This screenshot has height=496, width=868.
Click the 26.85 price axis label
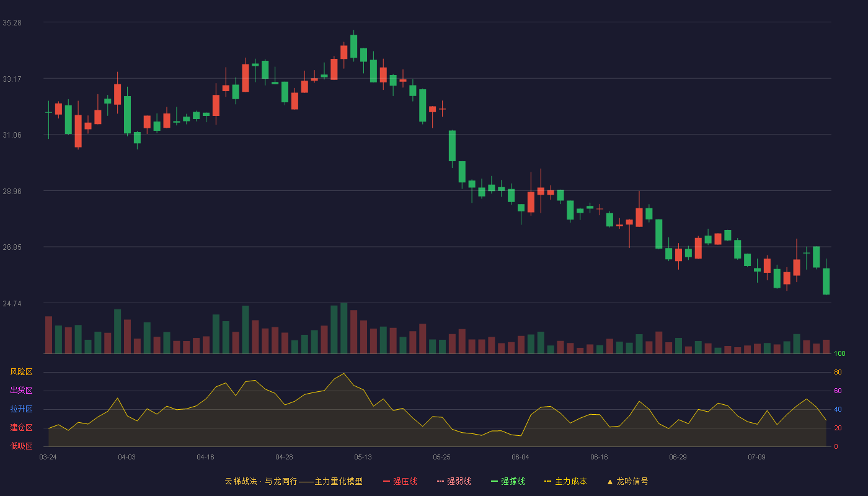(x=12, y=247)
